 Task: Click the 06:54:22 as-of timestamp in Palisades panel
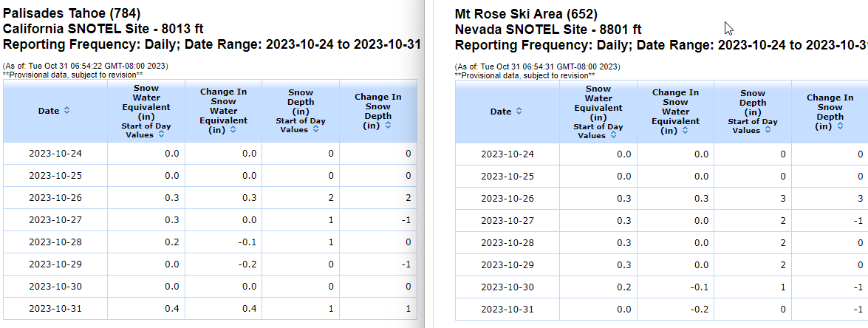point(85,66)
